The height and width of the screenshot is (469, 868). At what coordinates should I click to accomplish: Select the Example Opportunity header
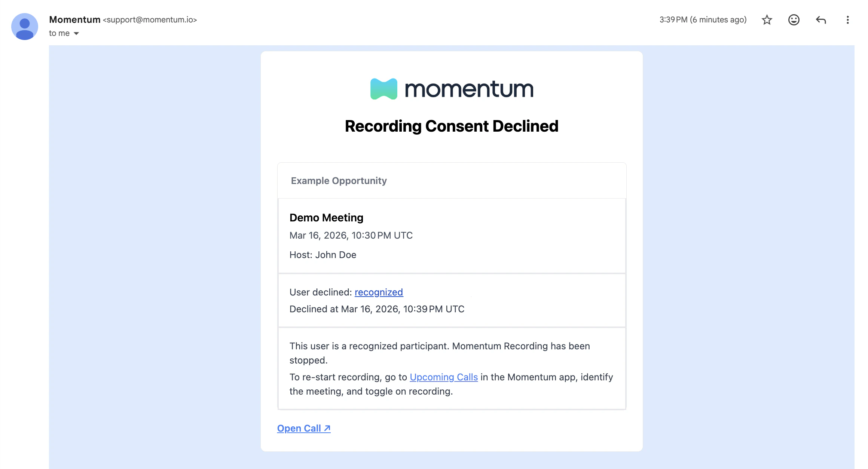339,181
